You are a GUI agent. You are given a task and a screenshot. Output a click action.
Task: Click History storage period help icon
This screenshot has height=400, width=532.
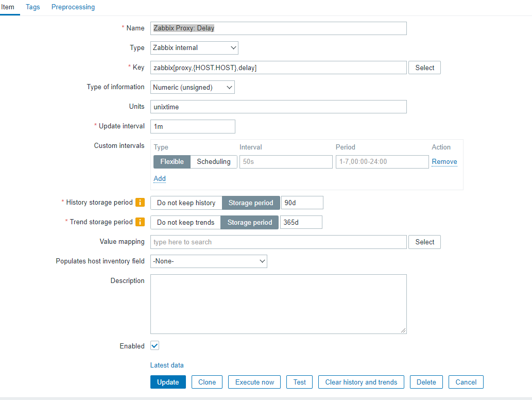point(140,203)
